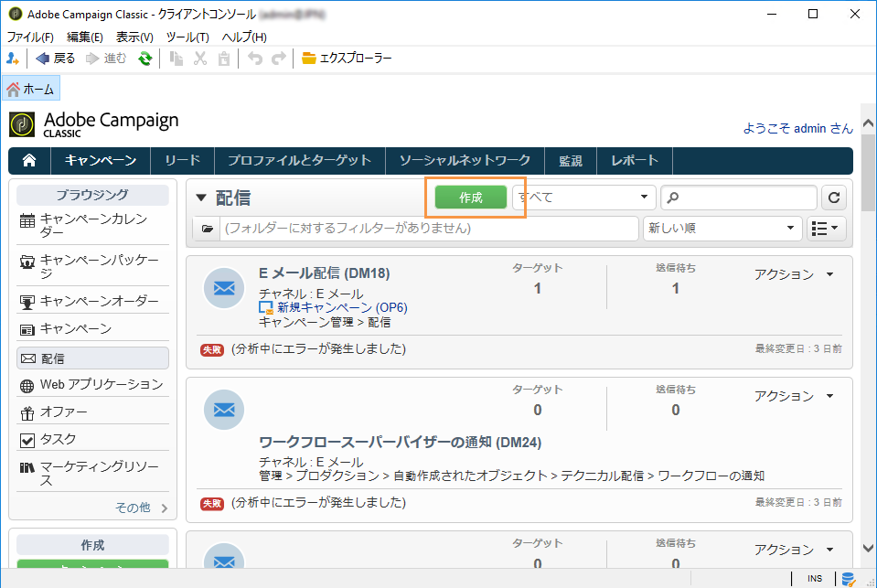This screenshot has height=588, width=877.
Task: Click the copy icon in toolbar
Action: [x=176, y=59]
